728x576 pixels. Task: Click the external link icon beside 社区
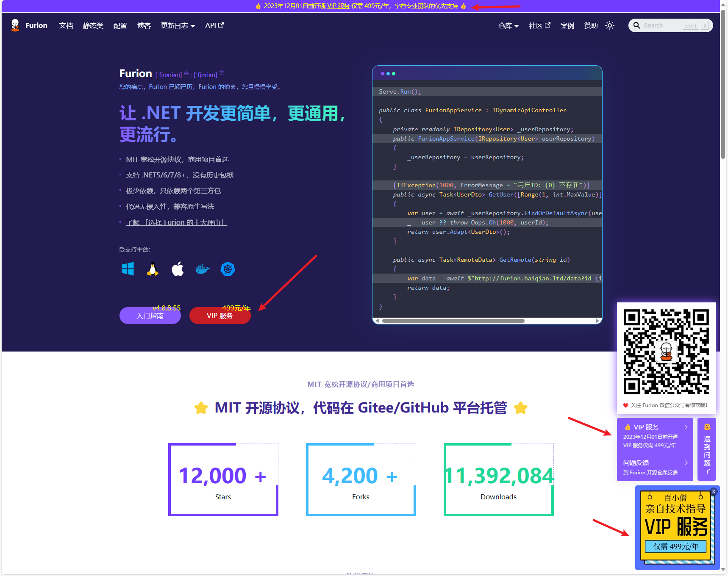547,25
